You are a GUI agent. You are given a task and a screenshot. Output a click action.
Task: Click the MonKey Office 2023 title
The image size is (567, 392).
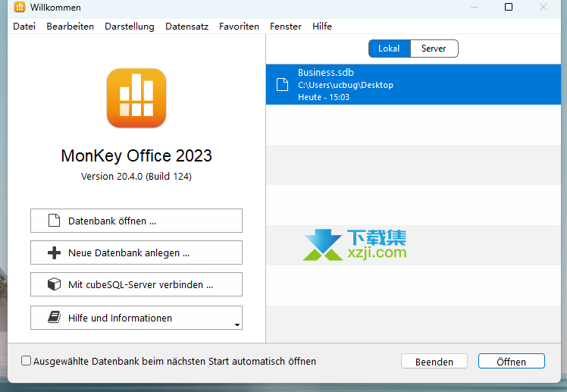tap(136, 156)
